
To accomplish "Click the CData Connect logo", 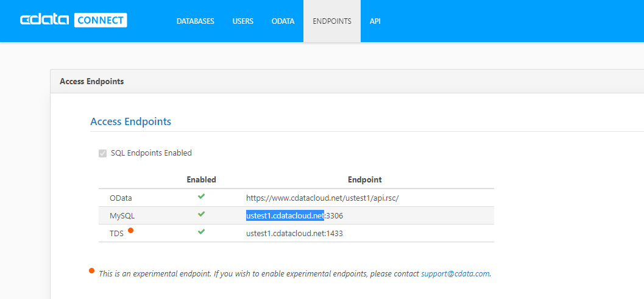I will click(x=74, y=20).
